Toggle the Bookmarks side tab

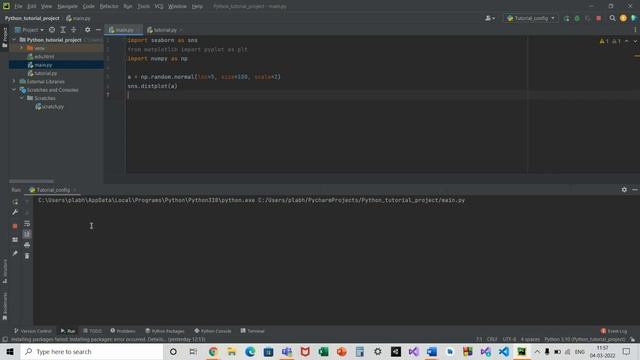pyautogui.click(x=4, y=306)
